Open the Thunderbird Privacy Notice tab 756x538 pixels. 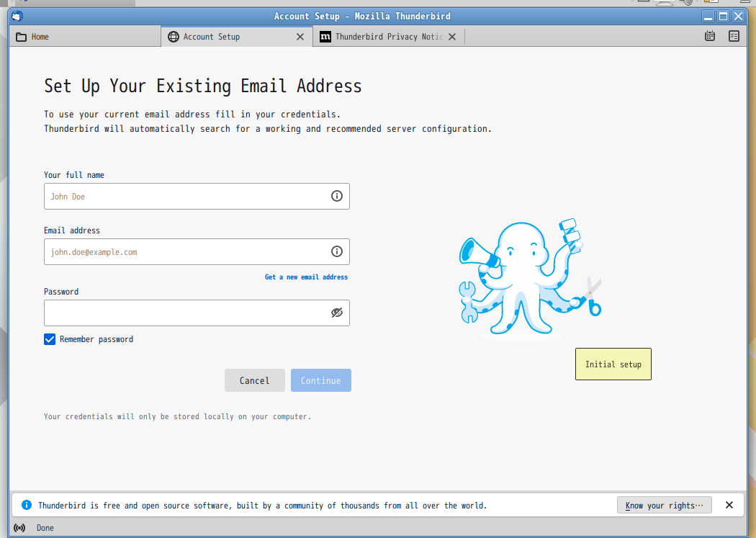[x=389, y=37]
